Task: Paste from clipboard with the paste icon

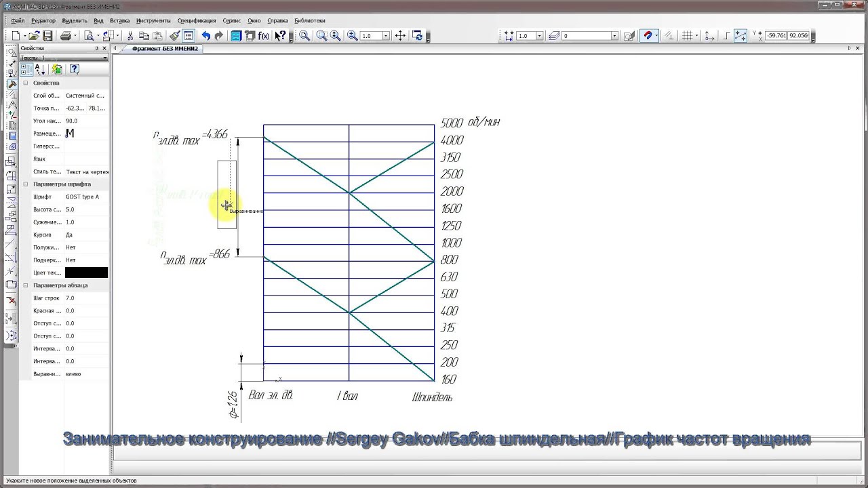Action: pos(157,35)
